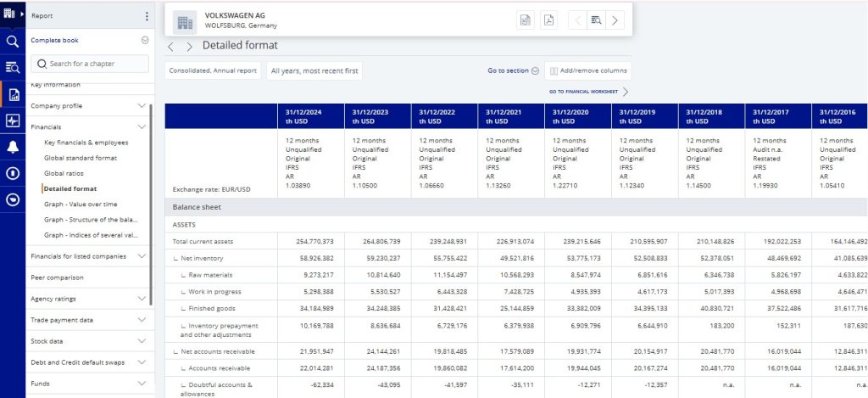Click Add/remove columns button
868x398 pixels.
(x=588, y=71)
